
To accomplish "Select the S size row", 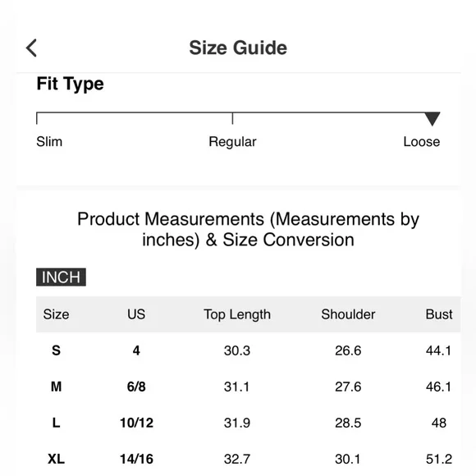I will point(249,350).
